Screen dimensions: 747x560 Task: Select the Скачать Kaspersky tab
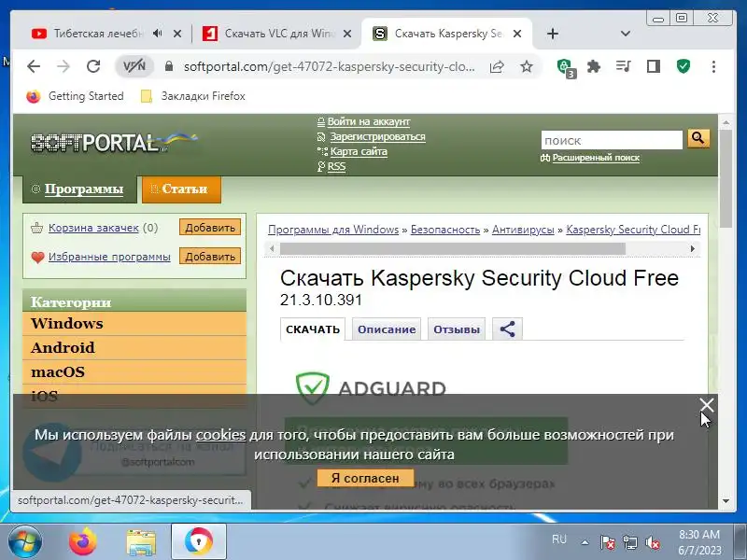tap(438, 34)
